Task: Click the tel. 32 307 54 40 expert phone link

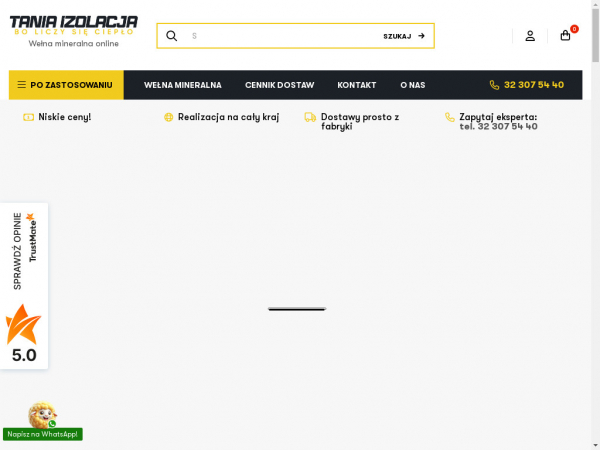Action: (x=498, y=127)
